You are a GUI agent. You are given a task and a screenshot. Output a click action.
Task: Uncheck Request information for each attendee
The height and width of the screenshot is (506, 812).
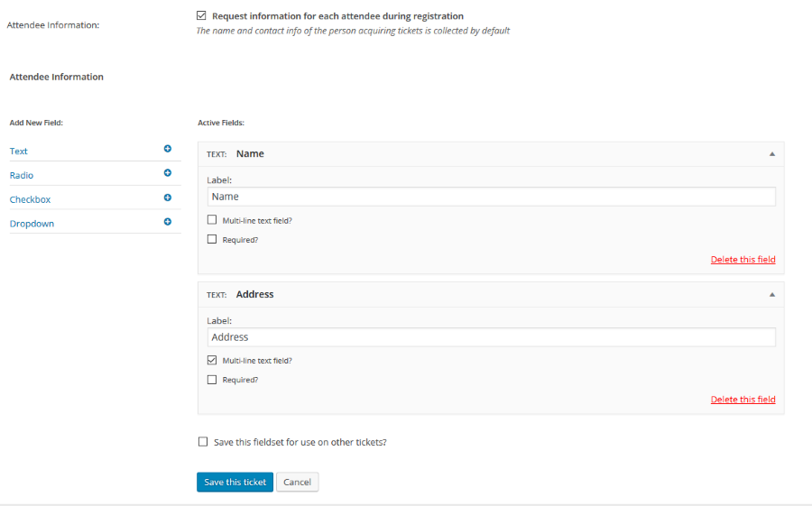tap(201, 15)
